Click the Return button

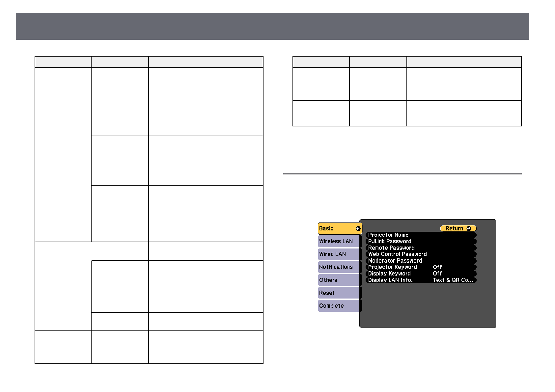pyautogui.click(x=458, y=228)
